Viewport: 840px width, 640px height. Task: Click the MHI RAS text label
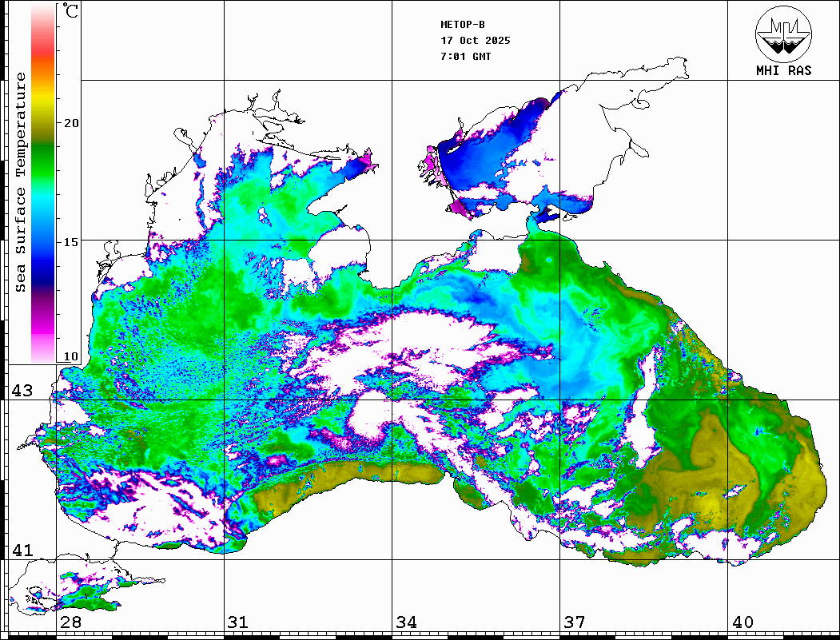783,70
